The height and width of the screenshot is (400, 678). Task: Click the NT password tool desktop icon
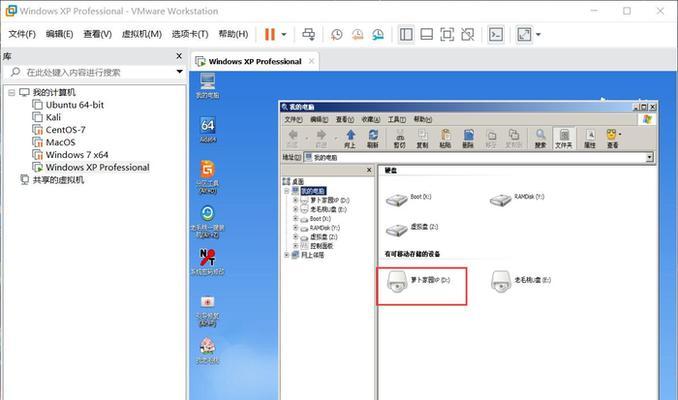[208, 262]
